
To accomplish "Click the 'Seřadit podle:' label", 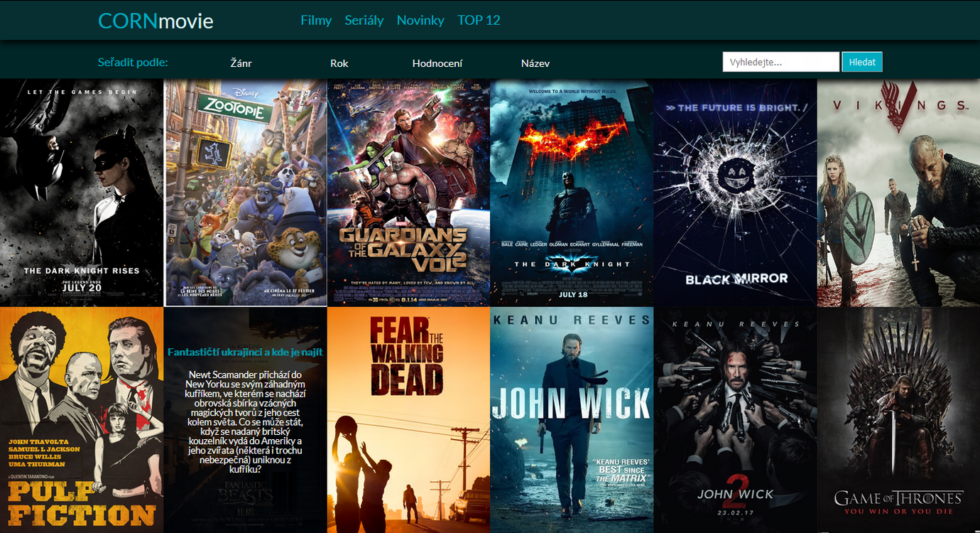I will 133,63.
